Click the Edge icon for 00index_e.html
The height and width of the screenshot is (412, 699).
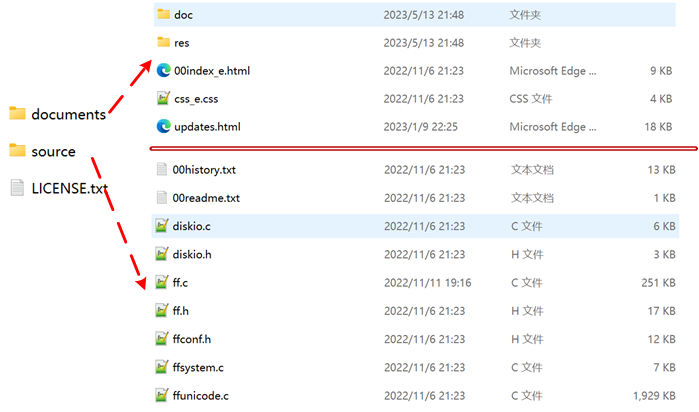tap(164, 71)
